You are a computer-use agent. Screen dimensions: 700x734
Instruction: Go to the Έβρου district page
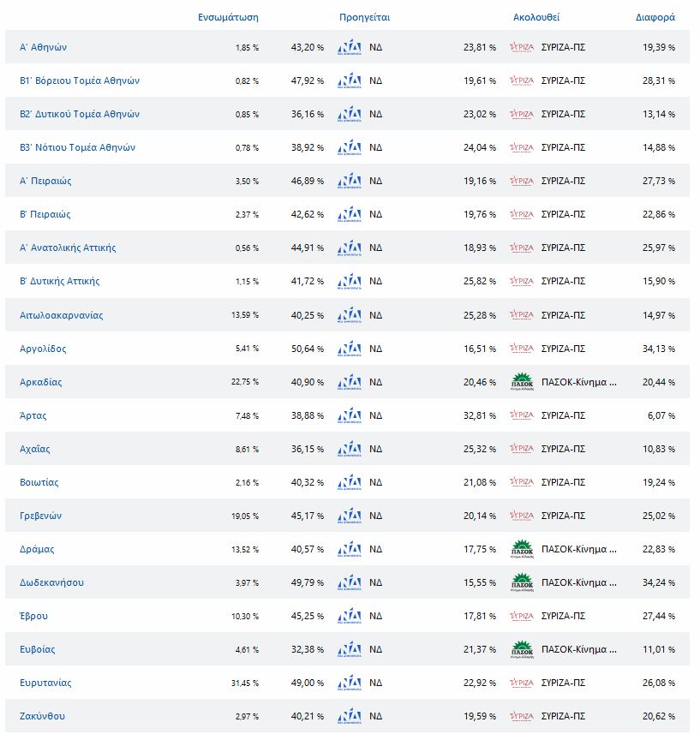coord(33,616)
